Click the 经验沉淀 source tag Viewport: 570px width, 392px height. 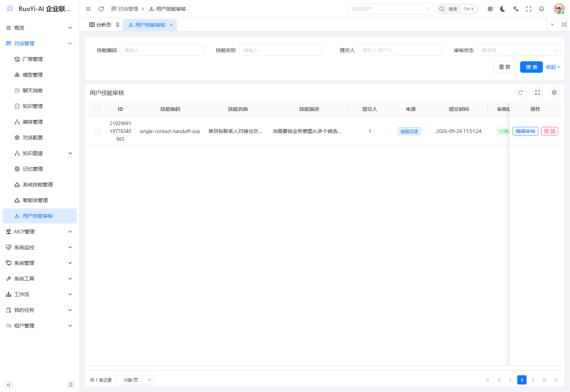point(409,131)
